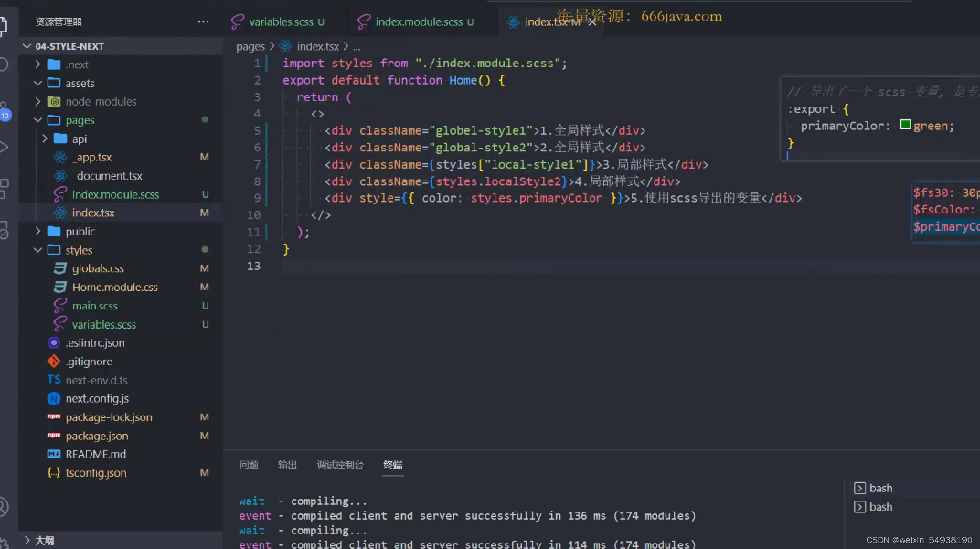Expand the public folder
The width and height of the screenshot is (980, 549).
point(38,231)
